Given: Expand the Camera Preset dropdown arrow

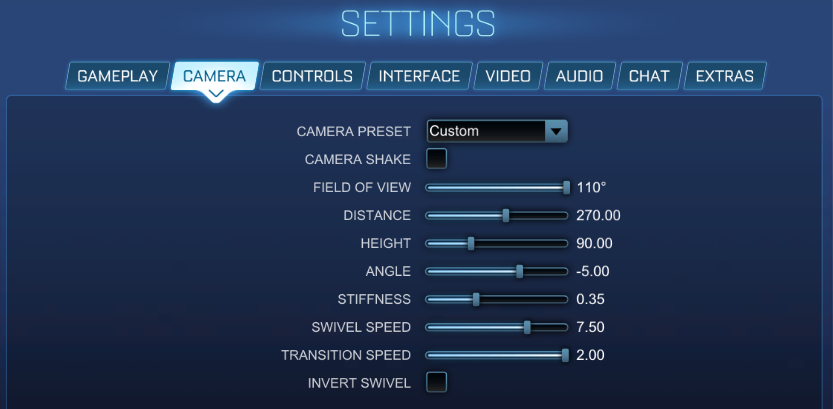Looking at the screenshot, I should click(556, 131).
